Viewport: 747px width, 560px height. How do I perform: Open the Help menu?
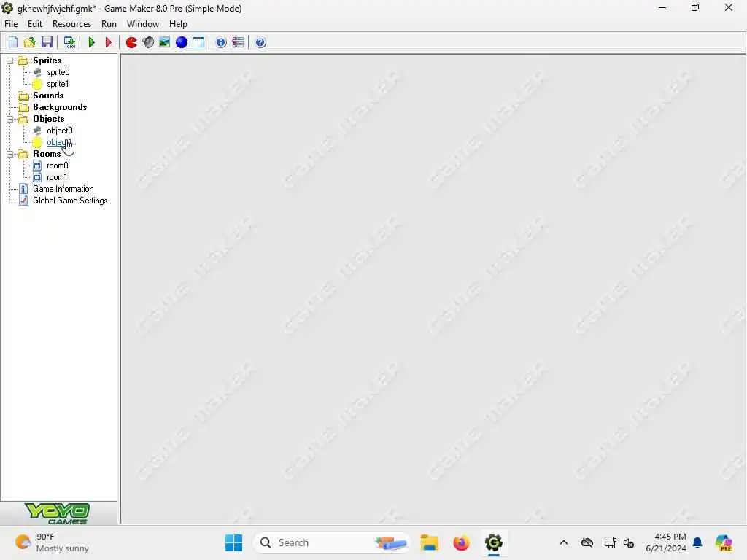(x=178, y=24)
